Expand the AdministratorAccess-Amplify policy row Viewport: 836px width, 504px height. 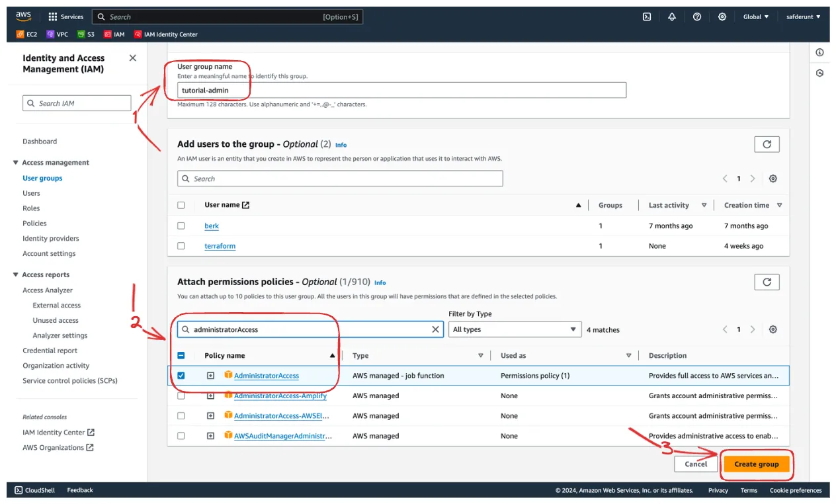click(210, 396)
